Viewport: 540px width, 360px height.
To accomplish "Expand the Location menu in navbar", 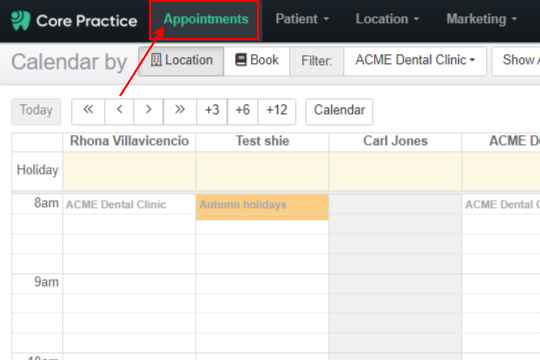I will [387, 19].
